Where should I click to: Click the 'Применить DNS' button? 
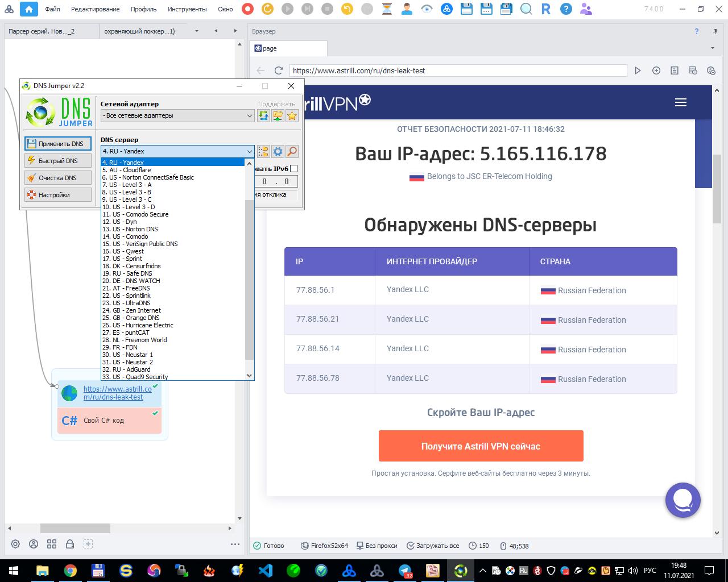pyautogui.click(x=58, y=144)
